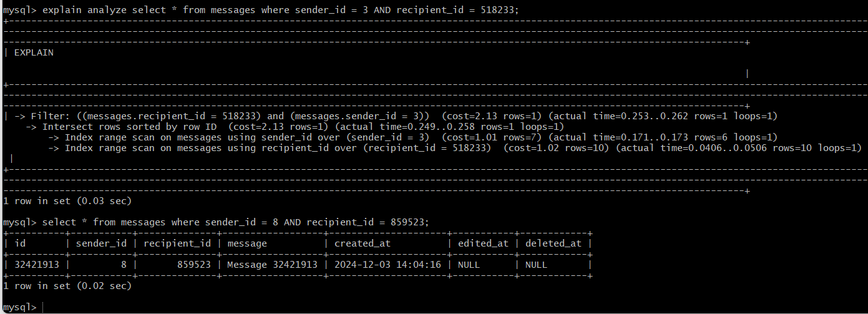Click the edited_at column header

click(483, 243)
